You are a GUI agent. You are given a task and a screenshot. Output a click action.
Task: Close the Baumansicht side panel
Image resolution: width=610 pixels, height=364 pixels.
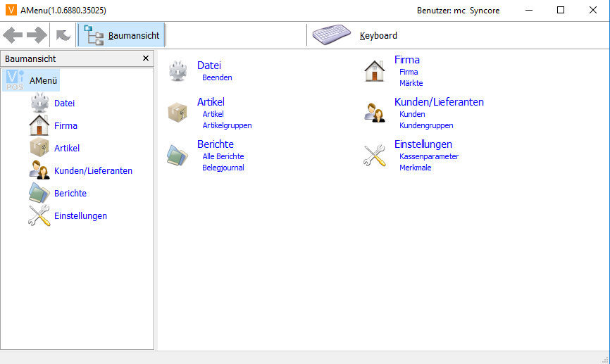pyautogui.click(x=146, y=58)
